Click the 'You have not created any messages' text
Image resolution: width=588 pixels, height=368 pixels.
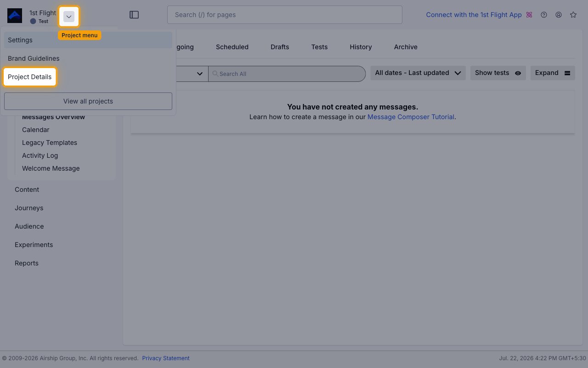[x=352, y=107]
